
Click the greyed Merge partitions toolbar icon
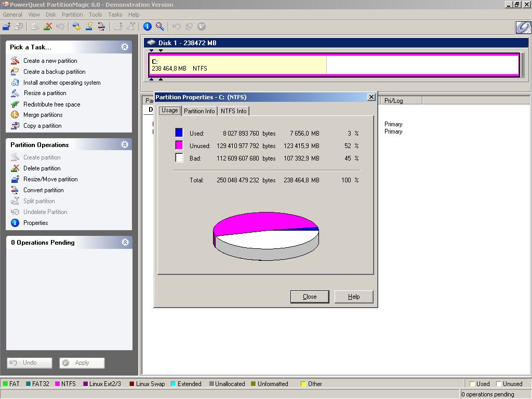pyautogui.click(x=118, y=26)
